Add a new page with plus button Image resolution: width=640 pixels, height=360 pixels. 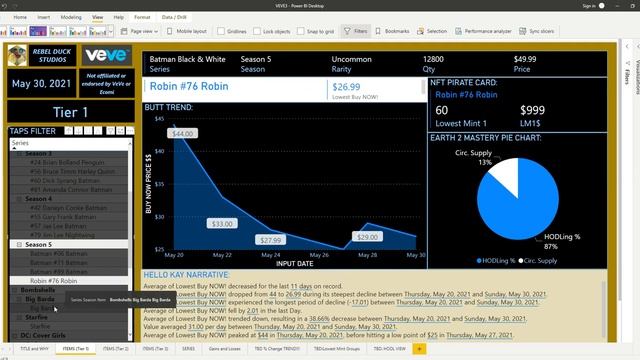pyautogui.click(x=419, y=349)
